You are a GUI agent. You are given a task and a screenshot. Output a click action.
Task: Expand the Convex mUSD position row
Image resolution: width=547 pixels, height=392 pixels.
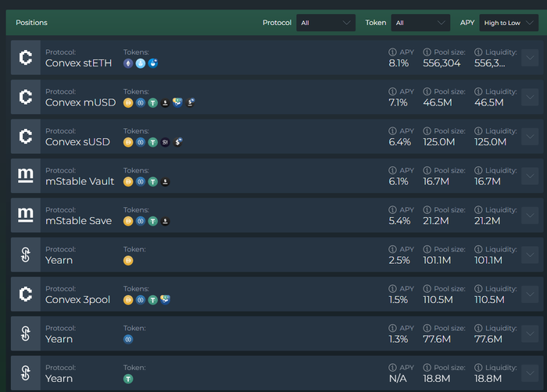tap(530, 97)
